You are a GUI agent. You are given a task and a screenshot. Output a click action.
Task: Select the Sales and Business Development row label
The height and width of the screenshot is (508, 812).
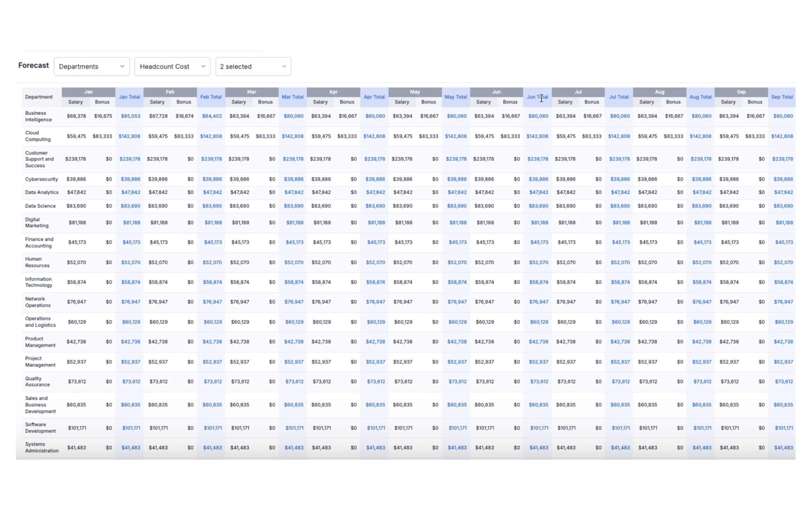41,404
